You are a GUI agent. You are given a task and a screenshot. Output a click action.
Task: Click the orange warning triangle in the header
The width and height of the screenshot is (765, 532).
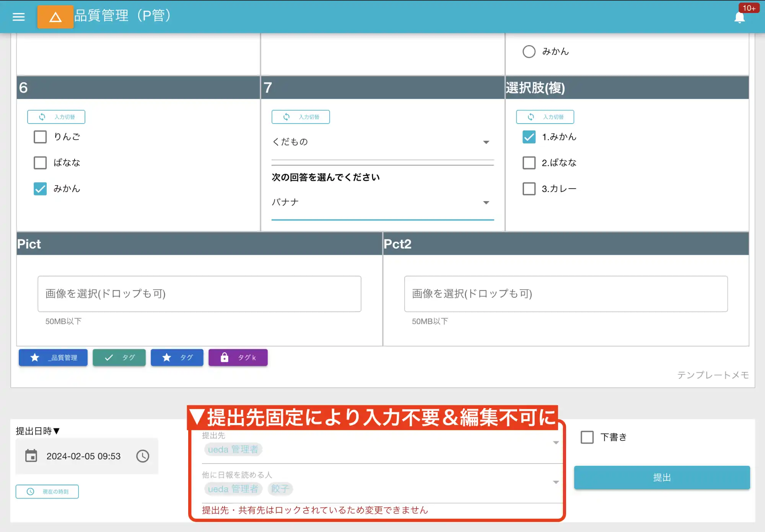[x=55, y=17]
